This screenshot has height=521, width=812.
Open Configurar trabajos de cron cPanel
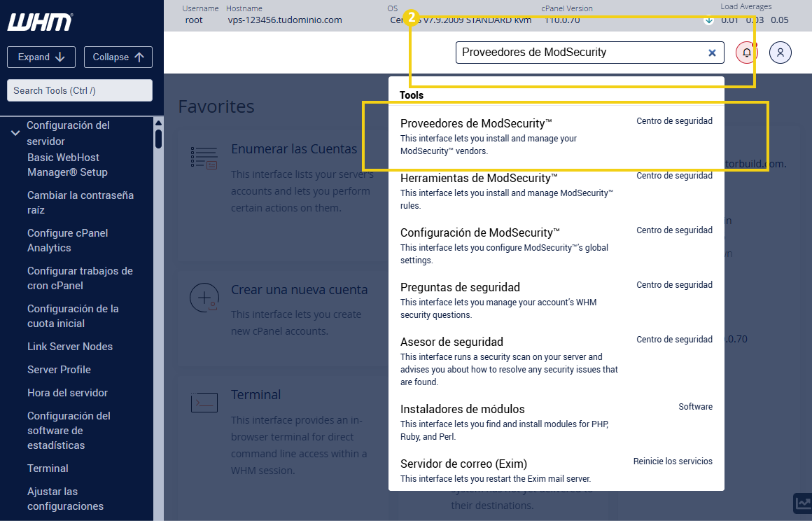pos(80,278)
